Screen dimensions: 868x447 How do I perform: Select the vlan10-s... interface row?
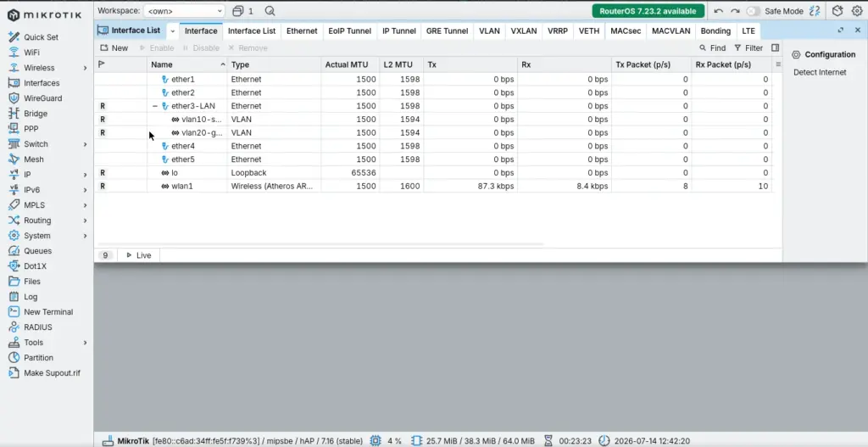point(433,119)
